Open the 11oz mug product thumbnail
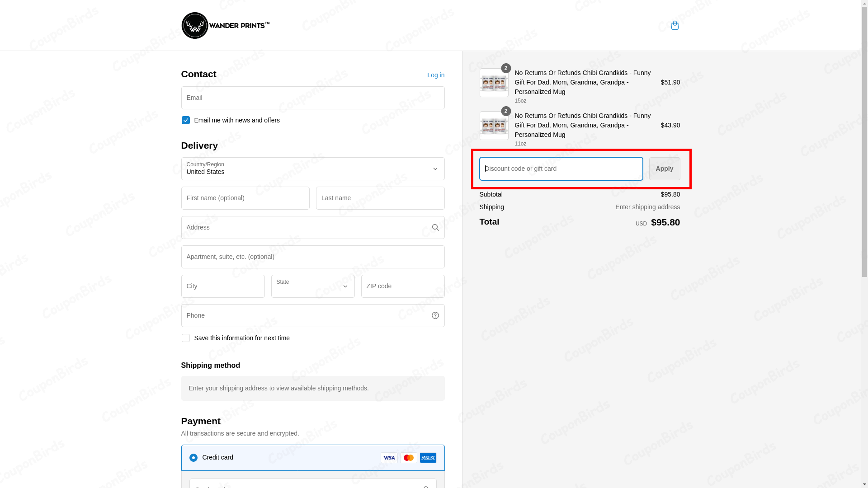The image size is (868, 488). (x=494, y=126)
